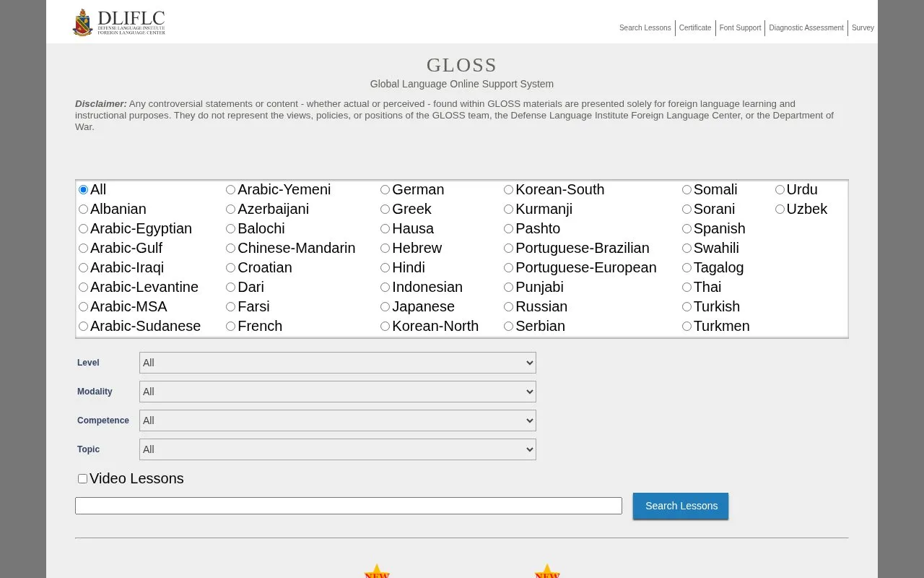Pick the Chinese-Mandarin radio button
Screen dimensions: 924x578
231,249
